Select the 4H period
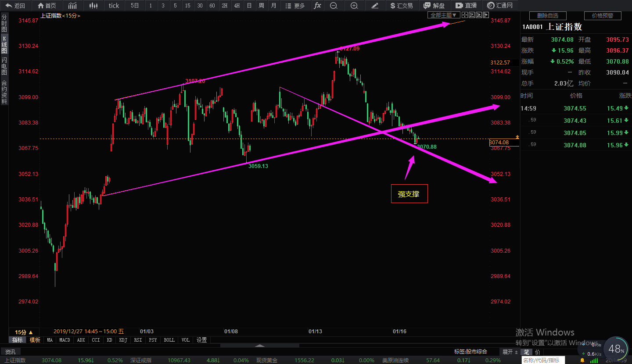This screenshot has width=632, height=364. point(237,6)
